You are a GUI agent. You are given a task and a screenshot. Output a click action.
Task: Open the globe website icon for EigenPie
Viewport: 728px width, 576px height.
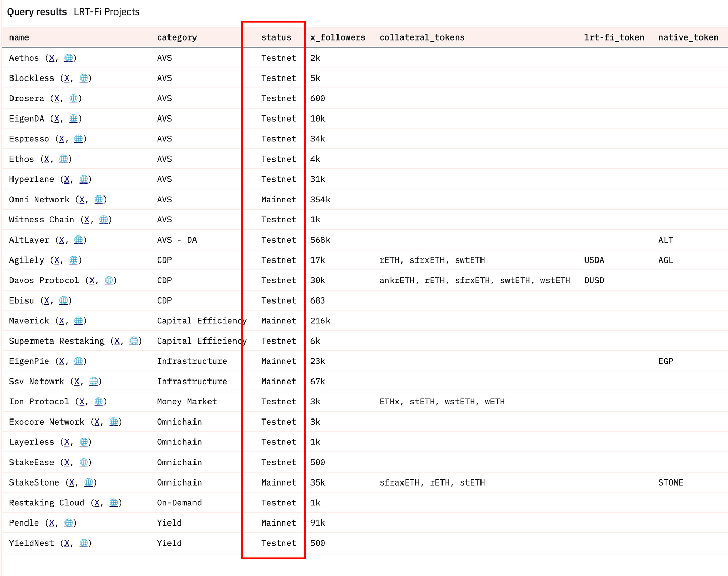(79, 361)
